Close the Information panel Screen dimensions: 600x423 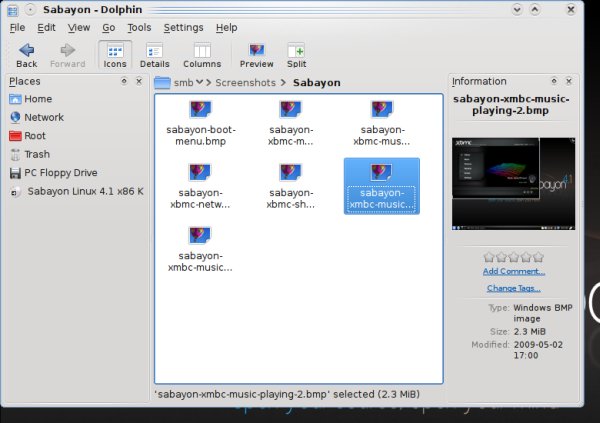(569, 81)
